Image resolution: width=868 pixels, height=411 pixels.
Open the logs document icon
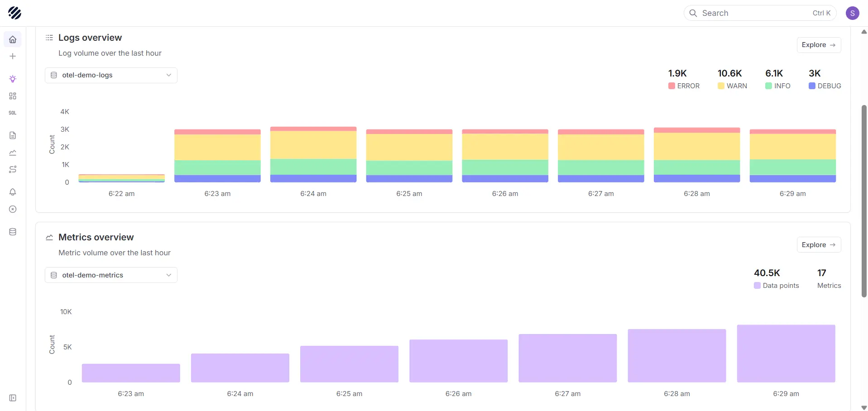coord(13,135)
